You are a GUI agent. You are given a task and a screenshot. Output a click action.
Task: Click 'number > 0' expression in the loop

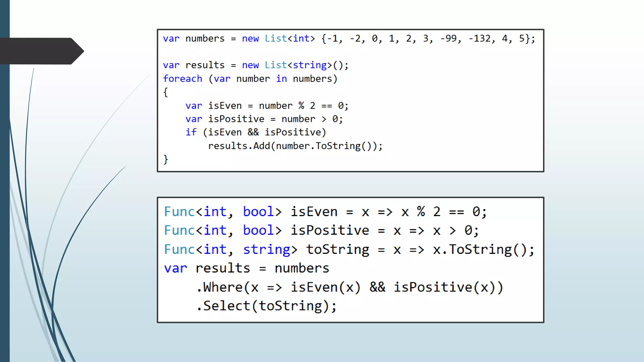coord(311,119)
